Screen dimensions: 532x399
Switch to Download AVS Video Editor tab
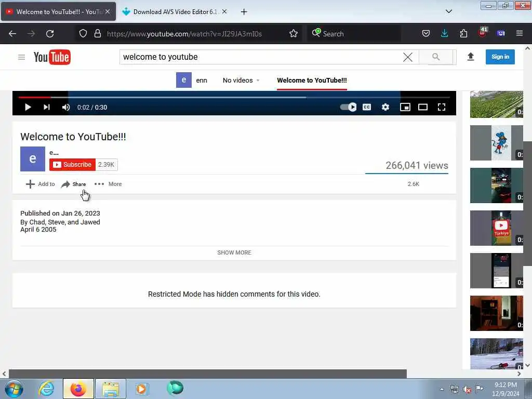[175, 12]
